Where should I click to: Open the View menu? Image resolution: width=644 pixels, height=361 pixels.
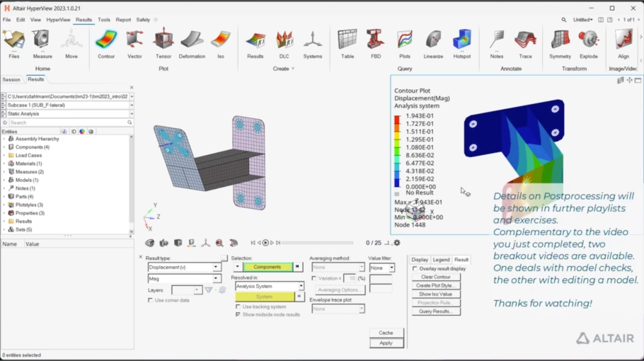[35, 20]
